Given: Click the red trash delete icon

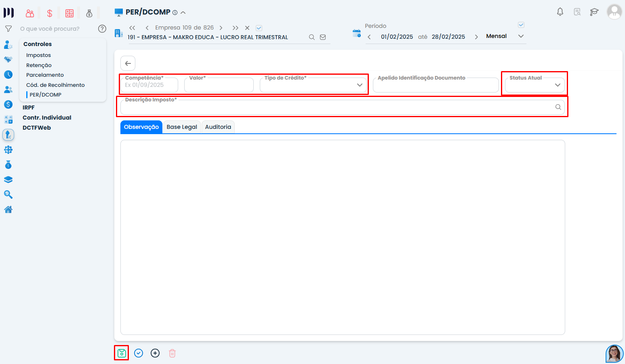Looking at the screenshot, I should pyautogui.click(x=172, y=353).
